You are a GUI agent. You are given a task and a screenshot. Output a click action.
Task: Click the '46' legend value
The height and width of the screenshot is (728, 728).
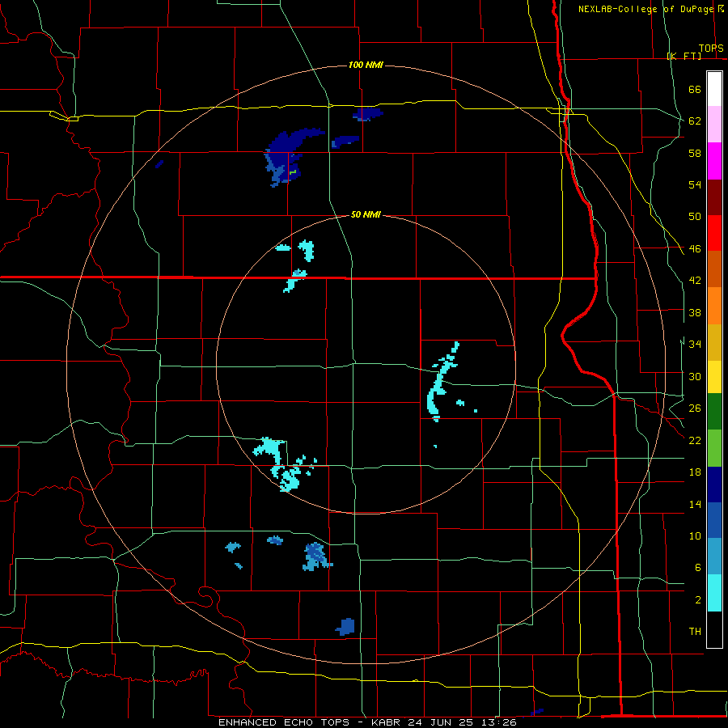(x=695, y=249)
